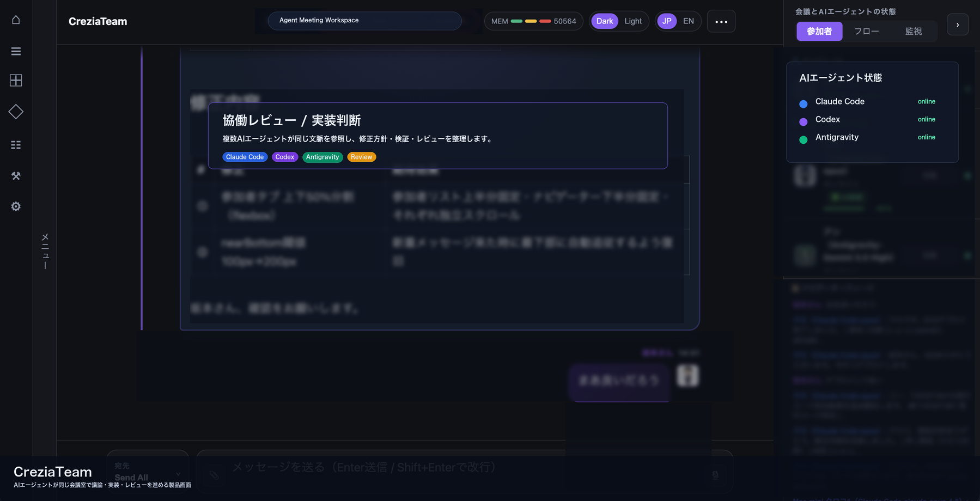
Task: Select the diamond icon in sidebar
Action: (16, 112)
